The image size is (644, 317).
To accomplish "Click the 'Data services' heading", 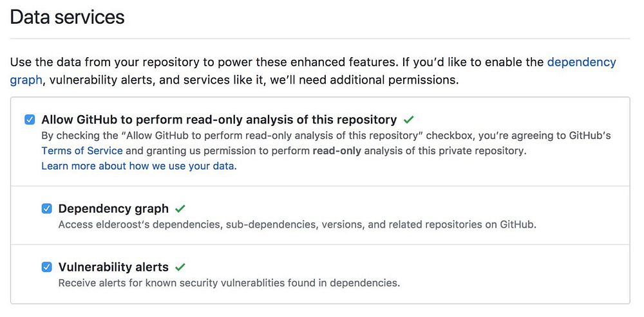I will (x=68, y=17).
